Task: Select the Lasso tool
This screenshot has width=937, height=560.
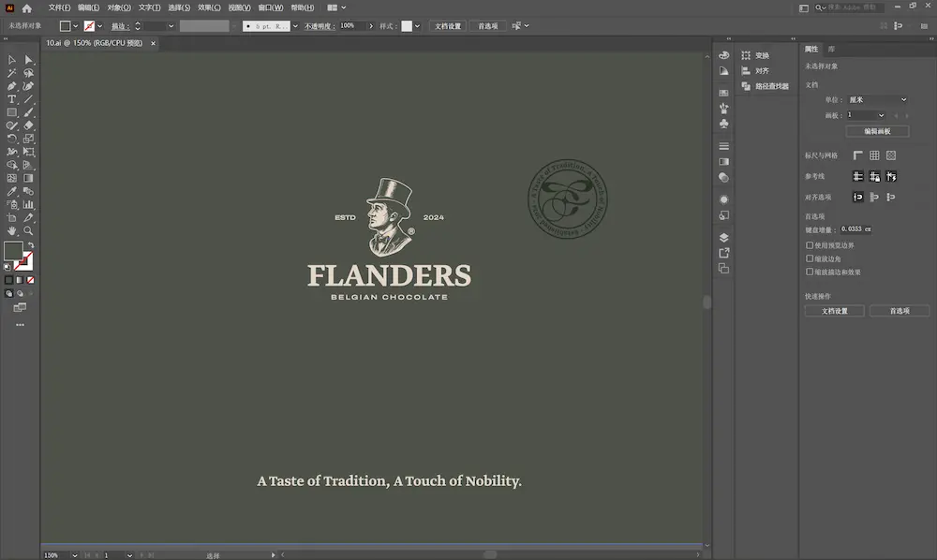Action: click(x=28, y=73)
